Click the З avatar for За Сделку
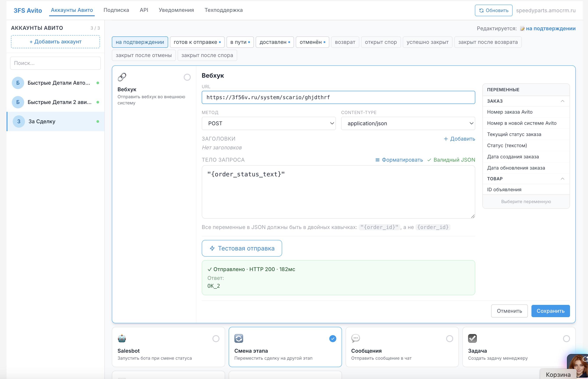 pyautogui.click(x=19, y=121)
